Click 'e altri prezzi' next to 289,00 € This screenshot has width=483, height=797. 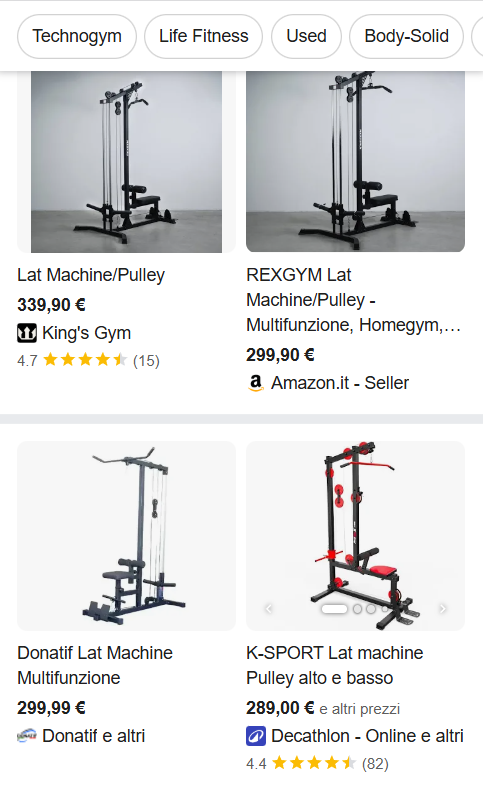click(359, 709)
